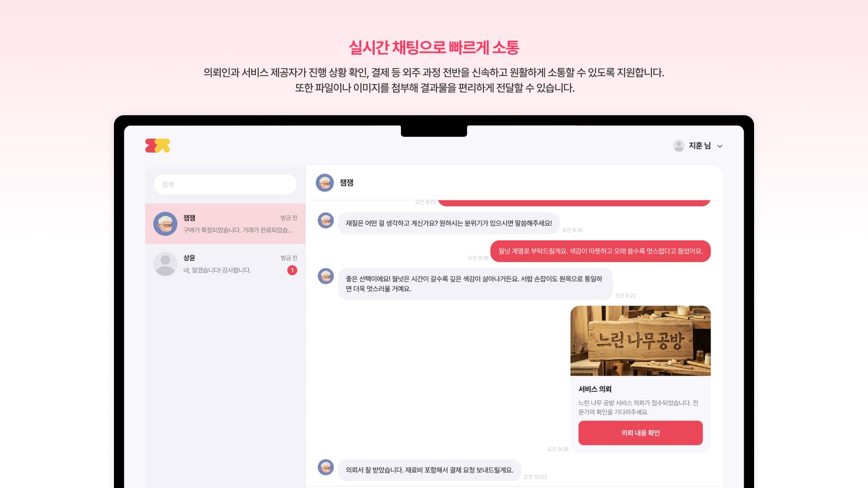This screenshot has width=868, height=488.
Task: Click the red and yellow app logo
Action: 157,145
